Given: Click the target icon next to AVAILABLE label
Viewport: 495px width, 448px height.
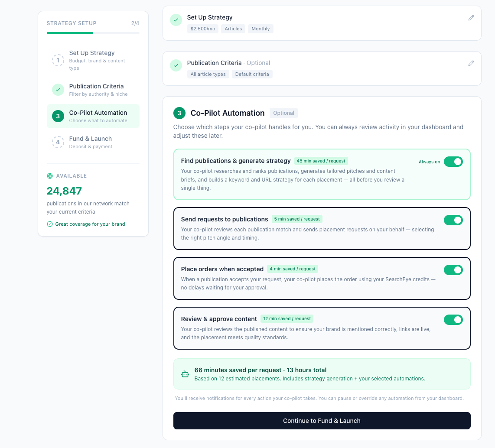Looking at the screenshot, I should tap(49, 176).
